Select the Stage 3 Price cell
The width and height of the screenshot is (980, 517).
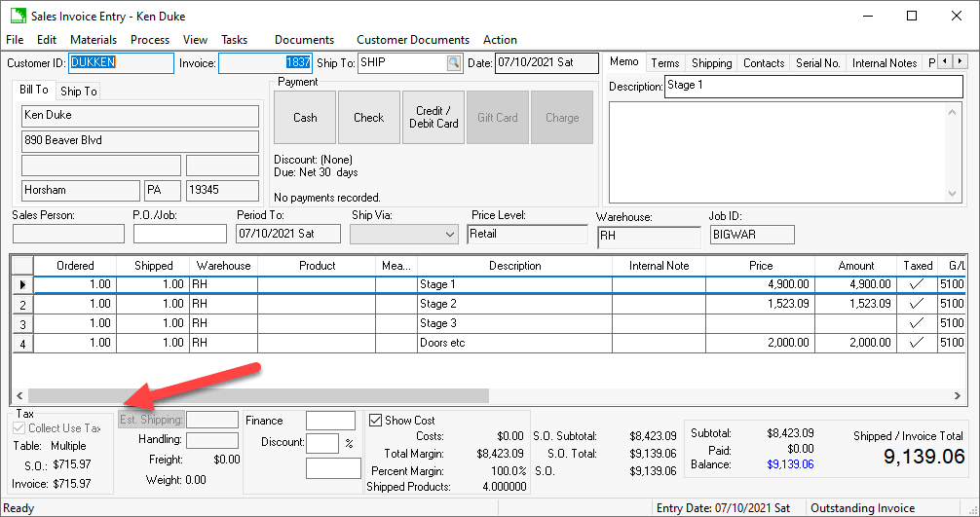pos(761,323)
